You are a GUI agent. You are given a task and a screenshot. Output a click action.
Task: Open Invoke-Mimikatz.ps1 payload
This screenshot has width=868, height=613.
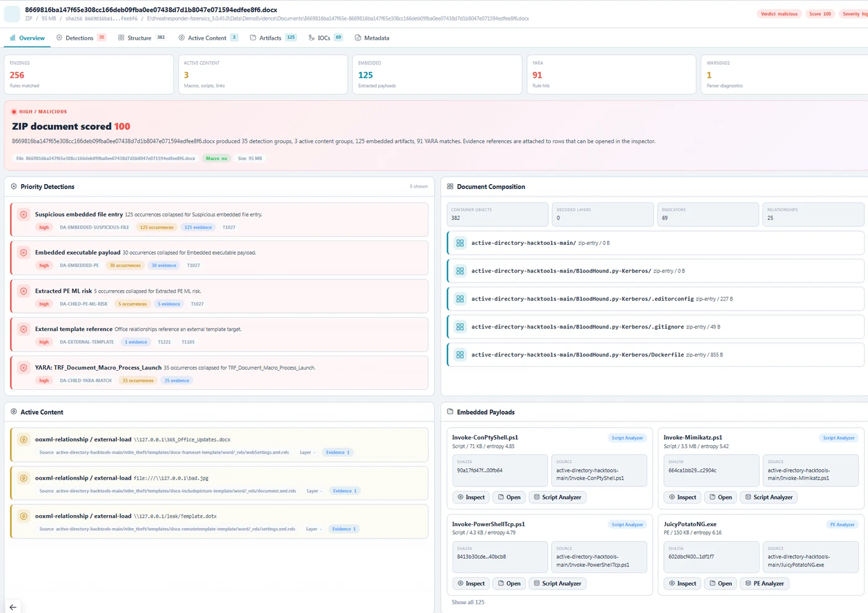coord(720,497)
